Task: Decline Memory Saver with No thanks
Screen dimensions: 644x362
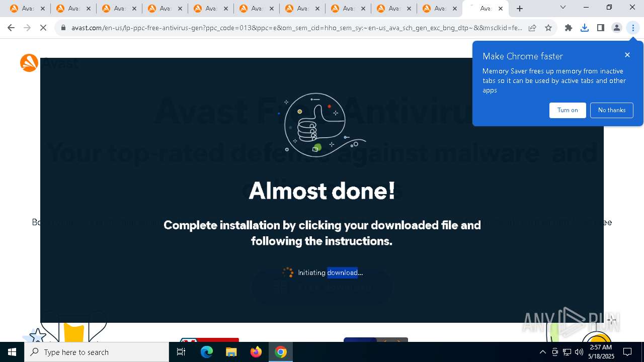Action: coord(612,110)
